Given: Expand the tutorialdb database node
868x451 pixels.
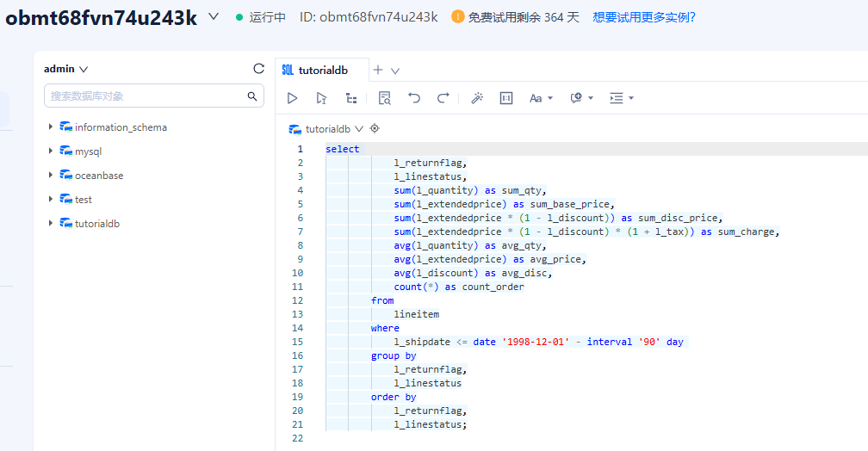Looking at the screenshot, I should point(50,223).
